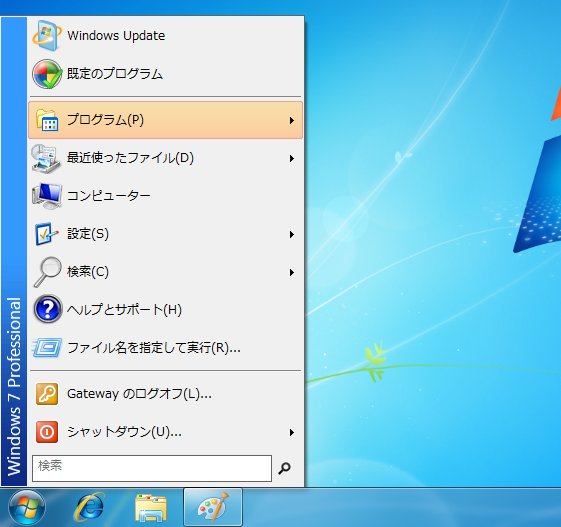The width and height of the screenshot is (561, 527).
Task: Click the 最近使ったファイル(D) text label
Action: (x=130, y=158)
